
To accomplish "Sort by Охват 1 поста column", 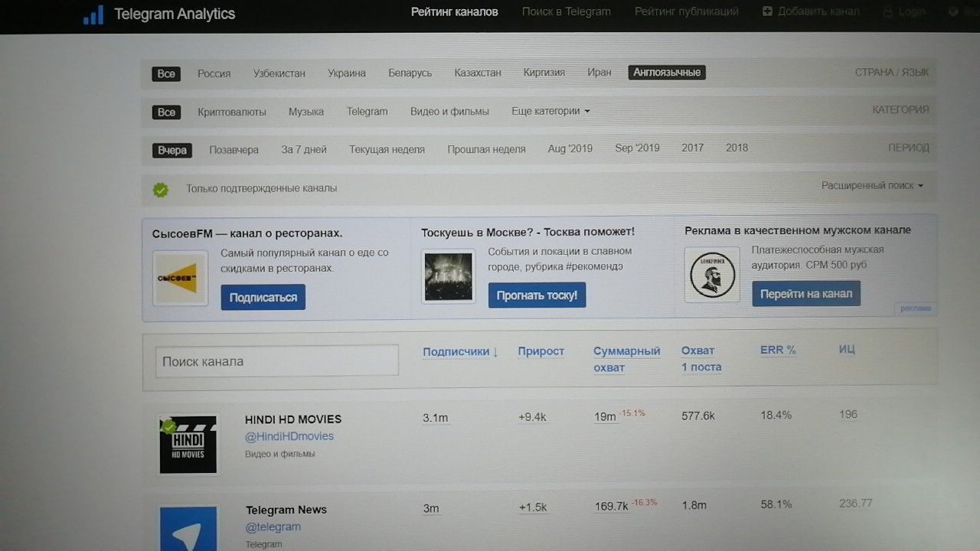I will tap(701, 358).
